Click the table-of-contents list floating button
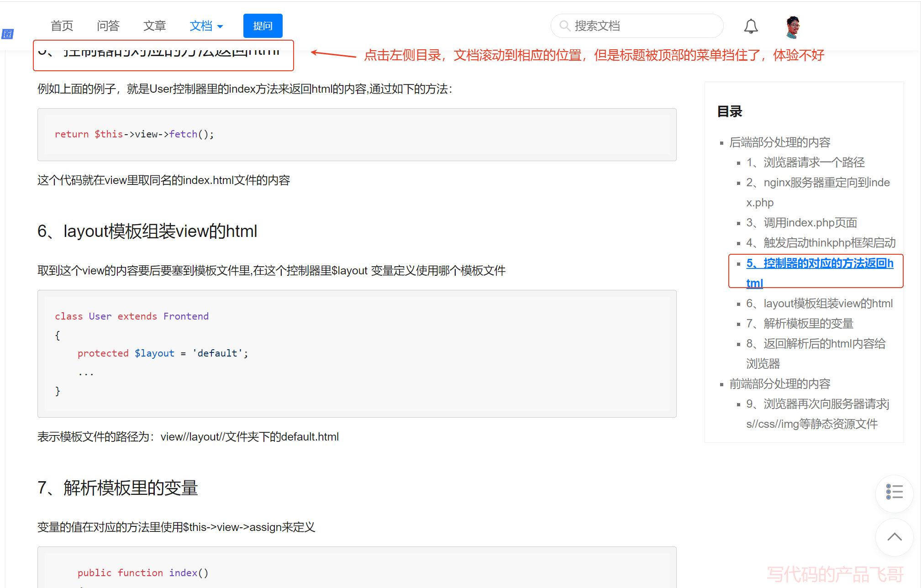921x588 pixels. (894, 492)
